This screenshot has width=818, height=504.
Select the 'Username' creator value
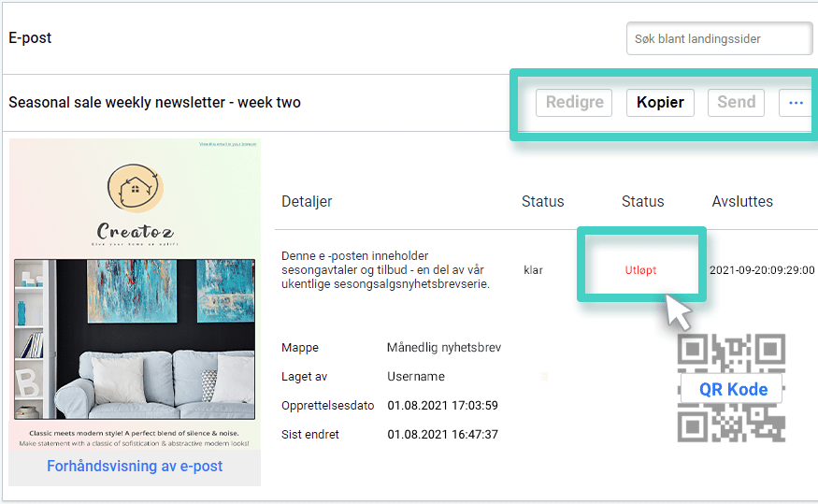coord(416,377)
